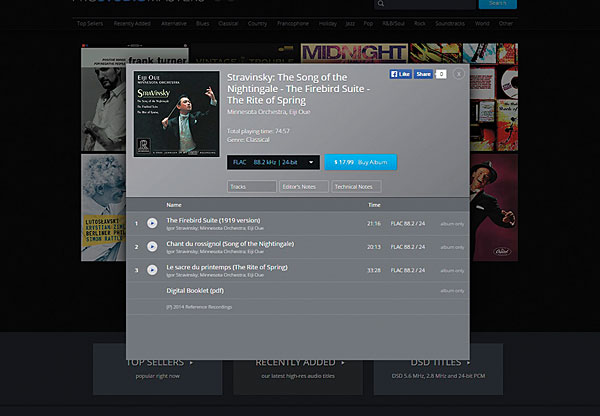The width and height of the screenshot is (600, 416).
Task: Open Top Sellers in navigation bar
Action: click(90, 23)
